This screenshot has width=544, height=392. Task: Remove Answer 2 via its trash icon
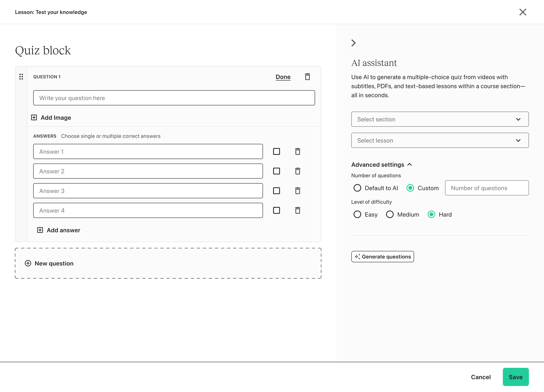click(297, 171)
